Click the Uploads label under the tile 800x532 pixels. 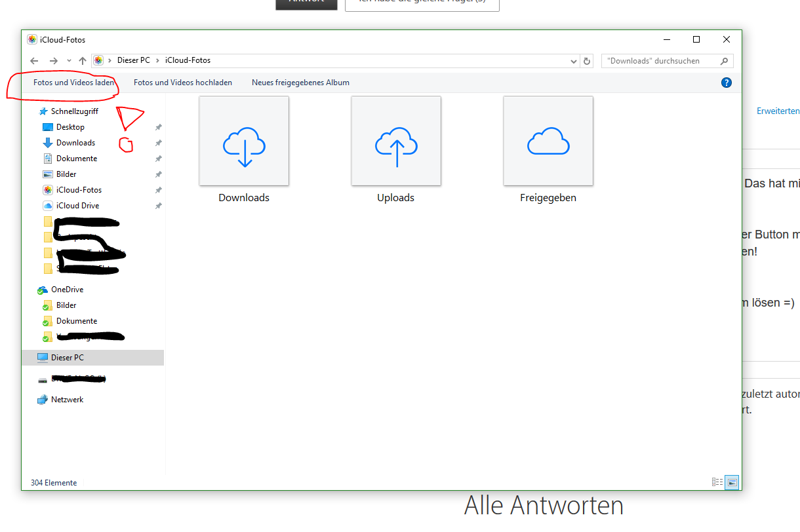click(395, 198)
